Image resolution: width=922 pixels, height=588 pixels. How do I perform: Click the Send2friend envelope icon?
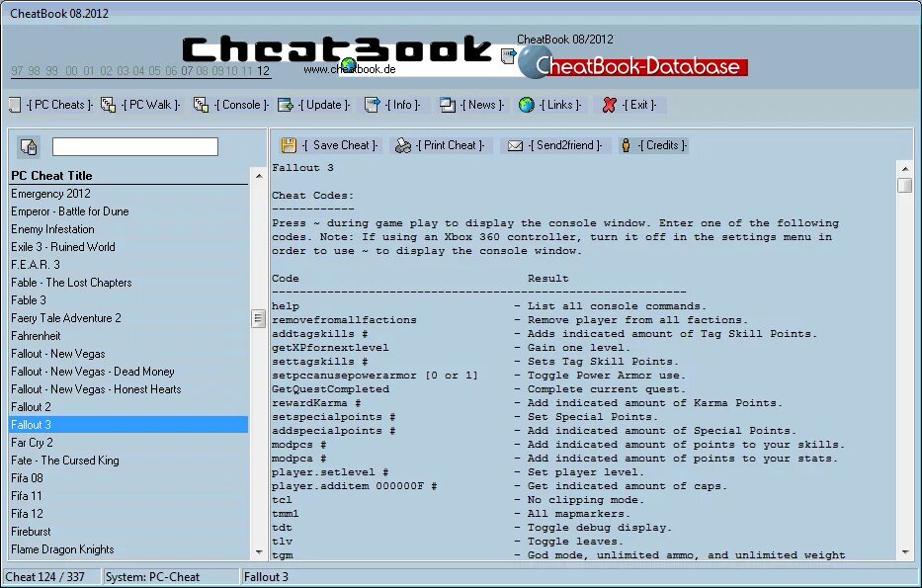click(x=515, y=145)
